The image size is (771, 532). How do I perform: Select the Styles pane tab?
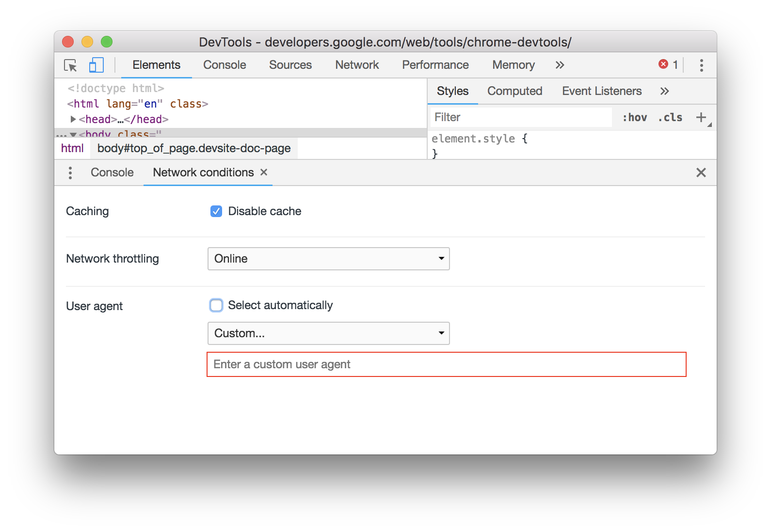tap(452, 91)
